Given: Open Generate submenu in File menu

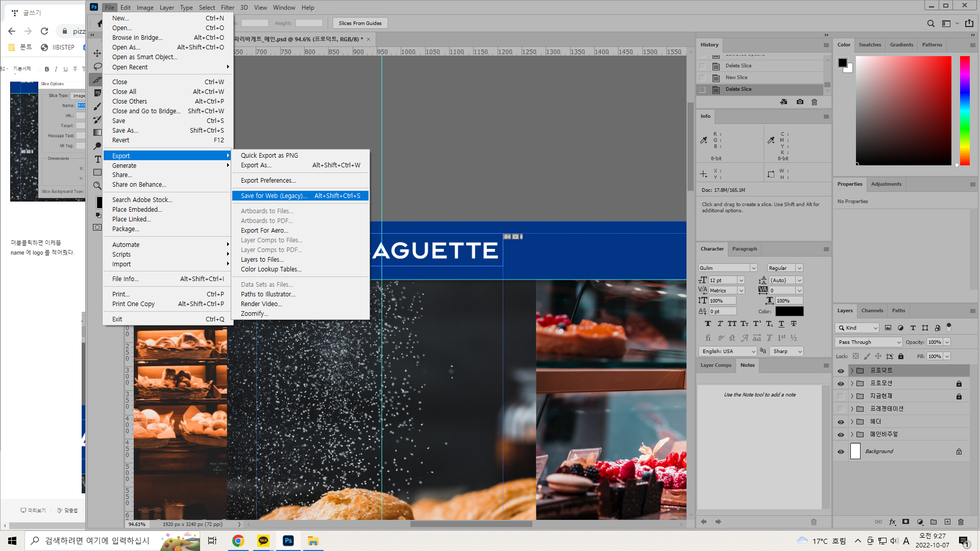Looking at the screenshot, I should click(167, 165).
